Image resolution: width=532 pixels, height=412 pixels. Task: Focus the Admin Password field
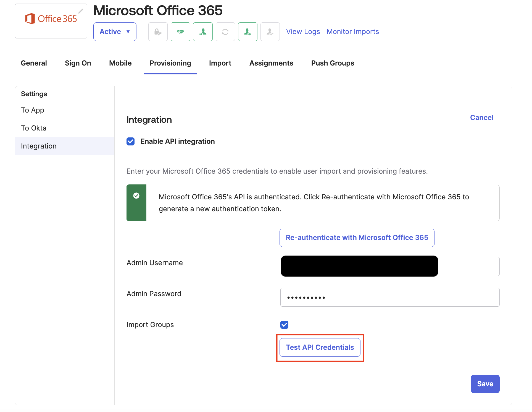pyautogui.click(x=389, y=298)
